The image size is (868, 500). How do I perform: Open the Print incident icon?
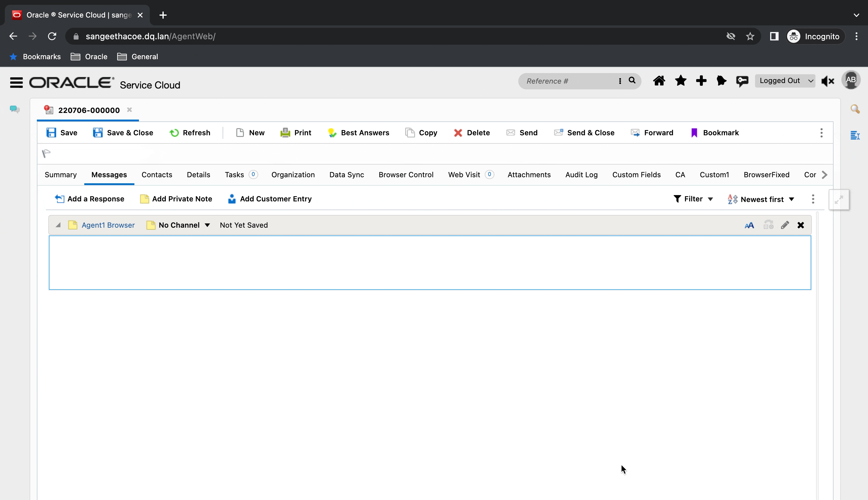point(285,133)
